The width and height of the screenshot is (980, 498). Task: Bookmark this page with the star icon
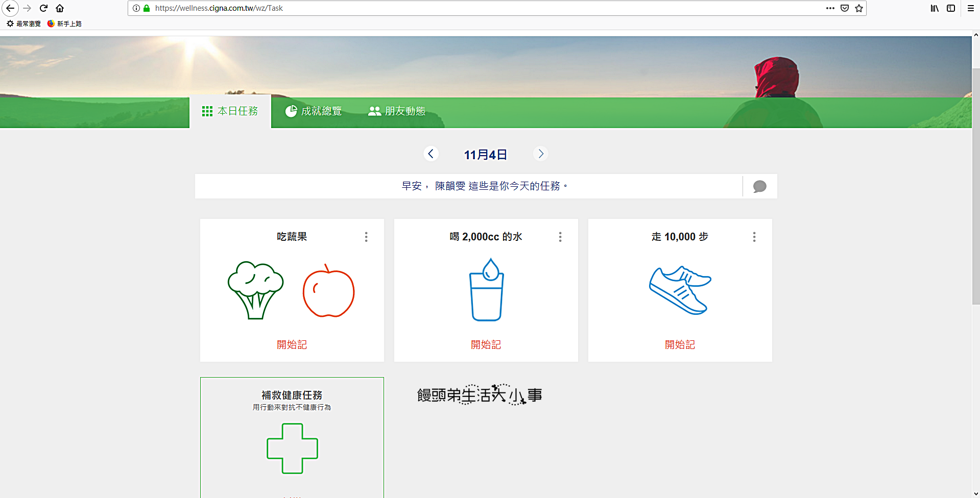[x=859, y=8]
